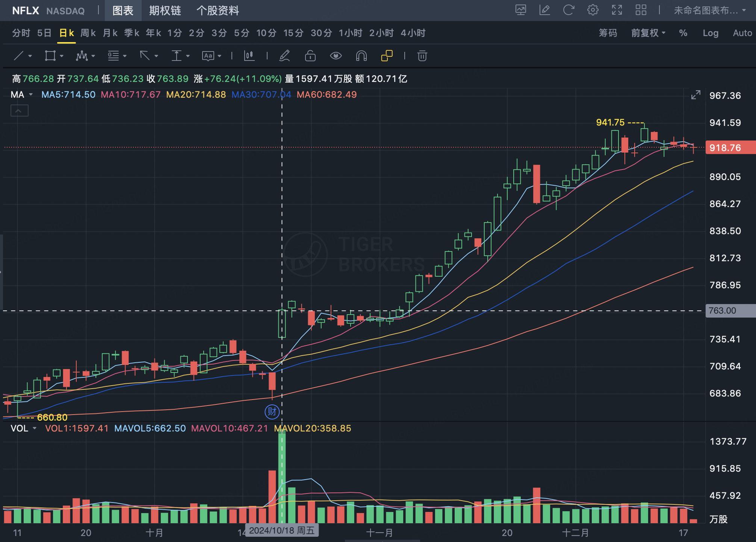Image resolution: width=756 pixels, height=542 pixels.
Task: Select the arrow annotation tool
Action: coord(145,56)
